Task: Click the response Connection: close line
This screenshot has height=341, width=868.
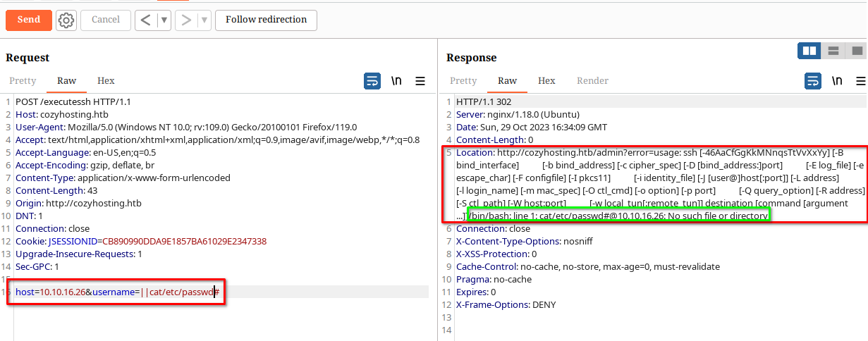Action: click(493, 228)
